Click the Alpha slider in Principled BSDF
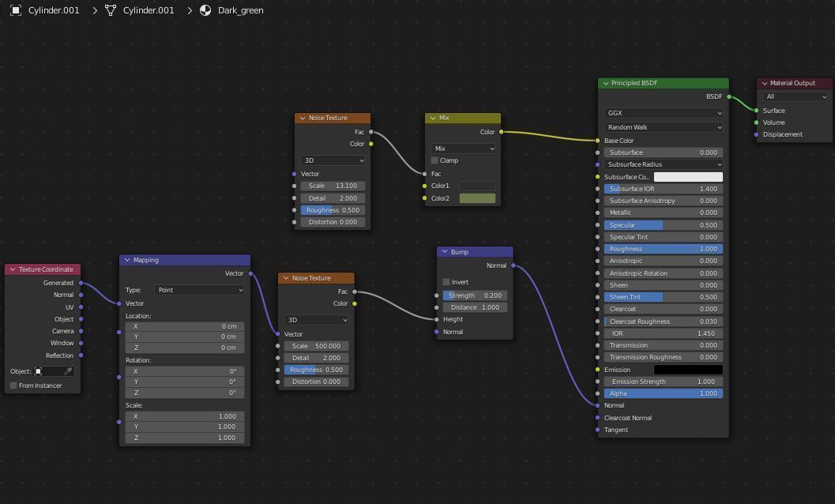Viewport: 835px width, 504px height. point(664,393)
